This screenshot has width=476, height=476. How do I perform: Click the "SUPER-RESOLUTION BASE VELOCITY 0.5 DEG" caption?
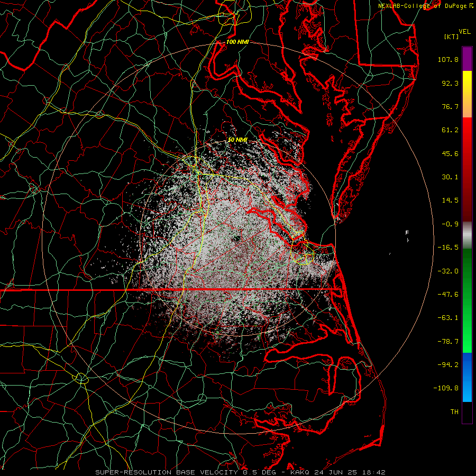186,472
